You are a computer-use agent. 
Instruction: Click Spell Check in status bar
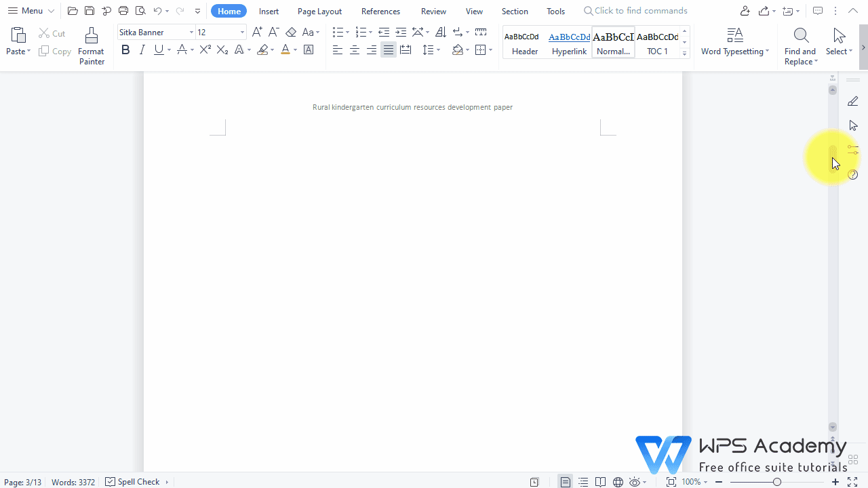[x=133, y=482]
